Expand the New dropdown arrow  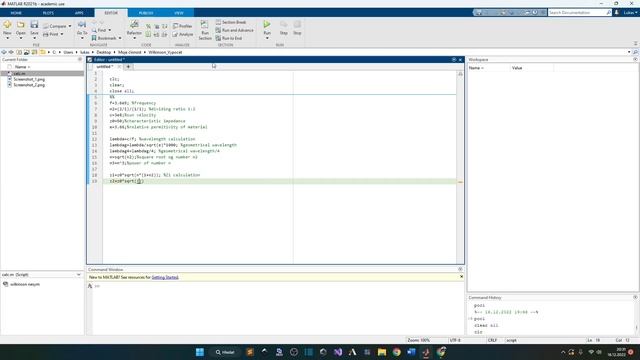pos(7,38)
